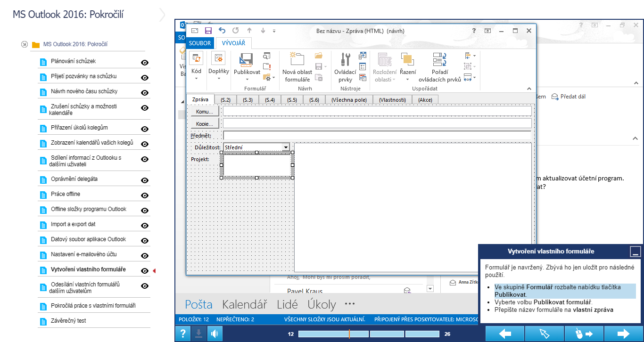Click Nová oblast formuláře icon

(x=297, y=59)
